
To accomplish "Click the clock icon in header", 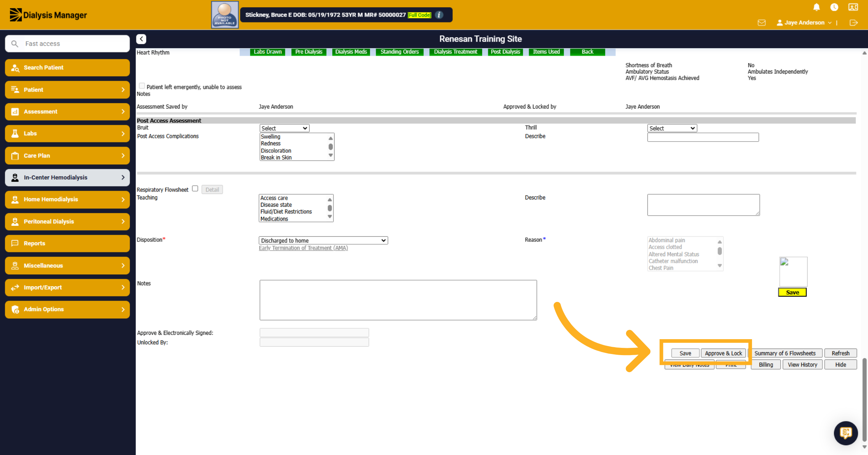I will [x=834, y=7].
